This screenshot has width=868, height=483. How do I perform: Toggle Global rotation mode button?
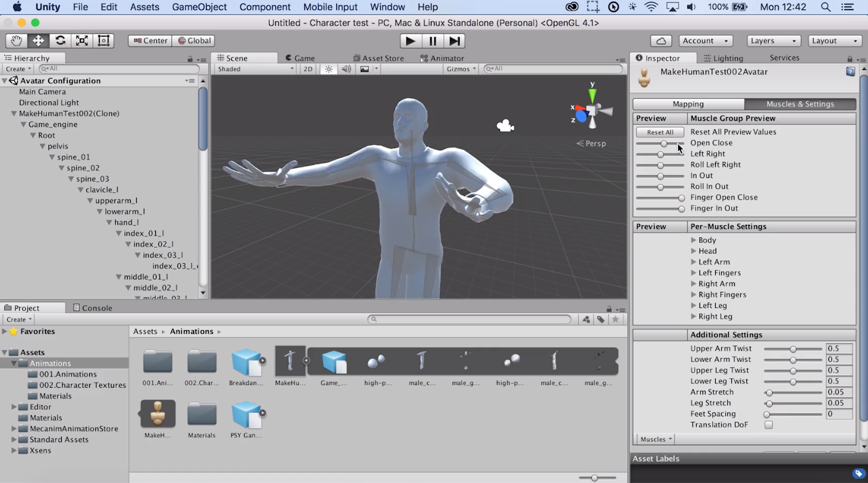coord(194,41)
